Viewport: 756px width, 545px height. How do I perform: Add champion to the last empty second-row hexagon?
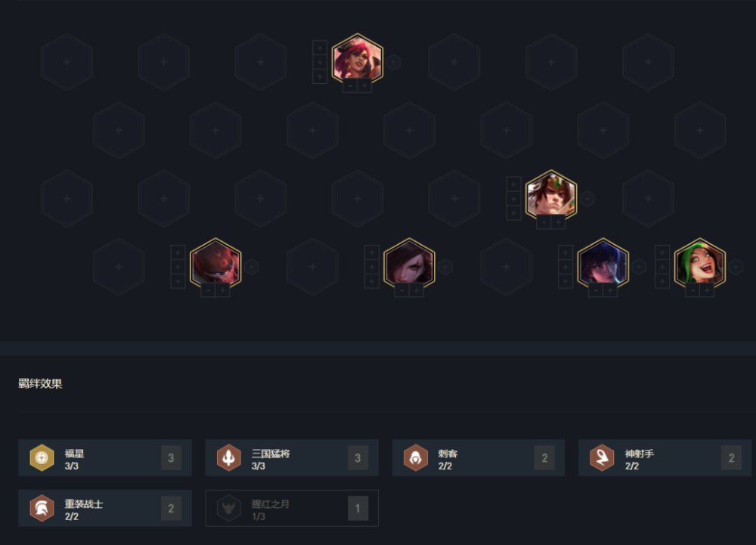pyautogui.click(x=700, y=130)
